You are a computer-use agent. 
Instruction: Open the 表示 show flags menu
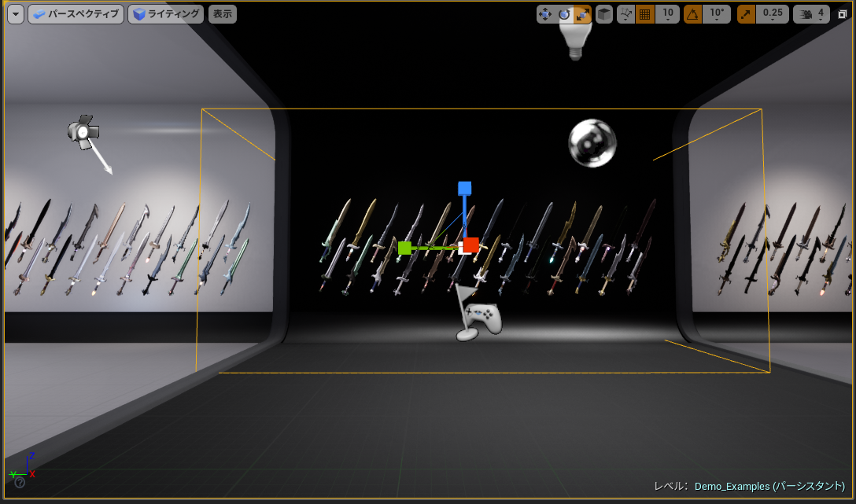coord(222,14)
